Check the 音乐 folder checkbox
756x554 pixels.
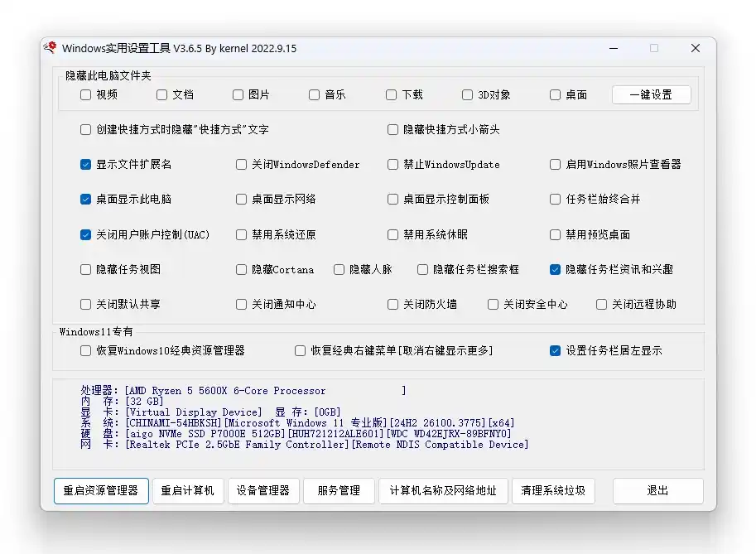tap(315, 95)
